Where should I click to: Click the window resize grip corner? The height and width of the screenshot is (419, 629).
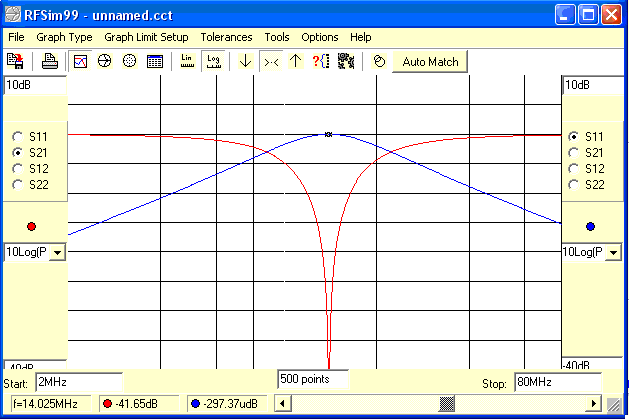614,405
